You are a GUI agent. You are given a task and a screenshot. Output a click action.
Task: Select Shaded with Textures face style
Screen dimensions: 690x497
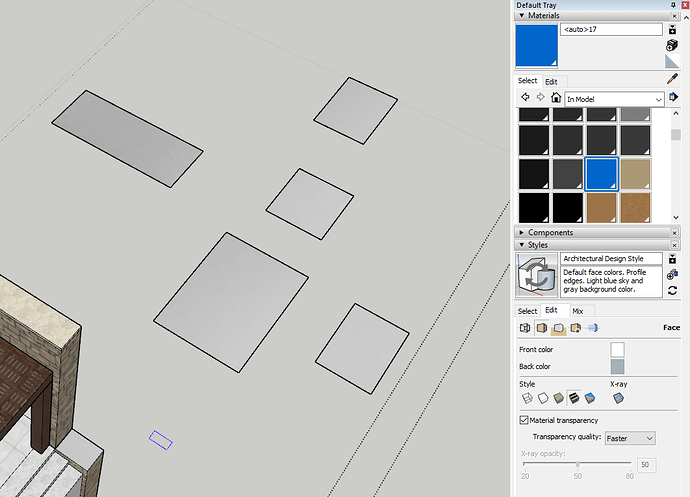574,398
